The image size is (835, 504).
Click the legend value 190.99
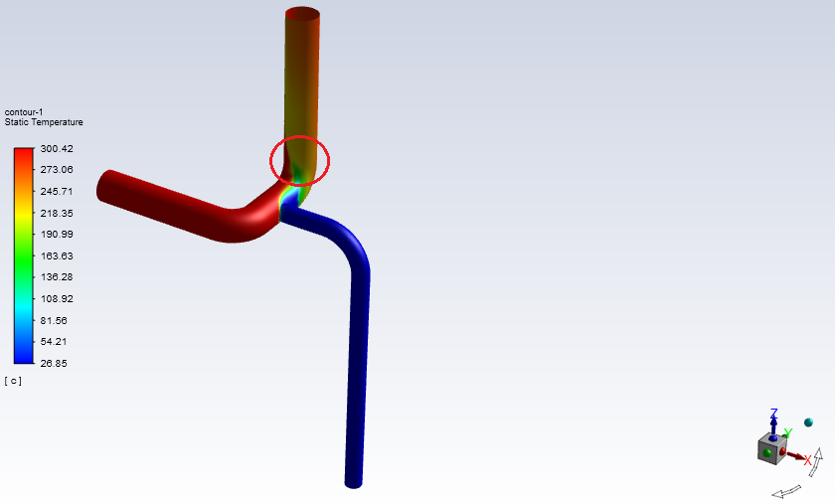click(x=57, y=235)
